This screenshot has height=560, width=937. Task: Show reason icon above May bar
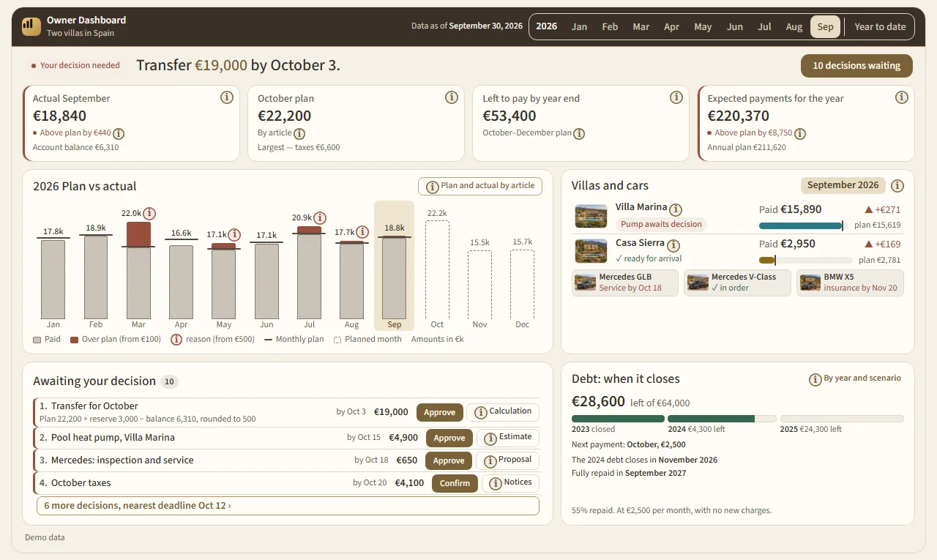point(234,234)
